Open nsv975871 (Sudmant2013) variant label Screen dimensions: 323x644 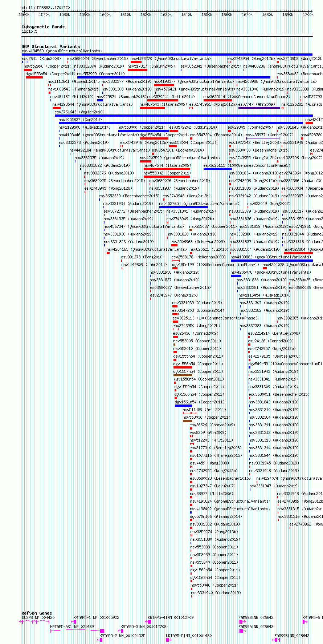[122, 97]
